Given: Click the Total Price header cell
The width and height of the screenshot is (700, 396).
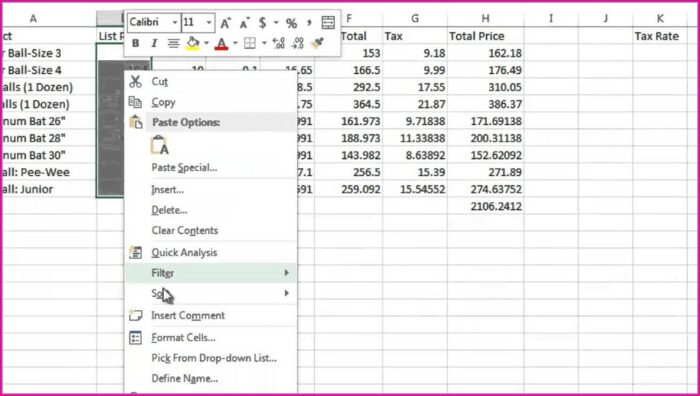Looking at the screenshot, I should [x=485, y=36].
